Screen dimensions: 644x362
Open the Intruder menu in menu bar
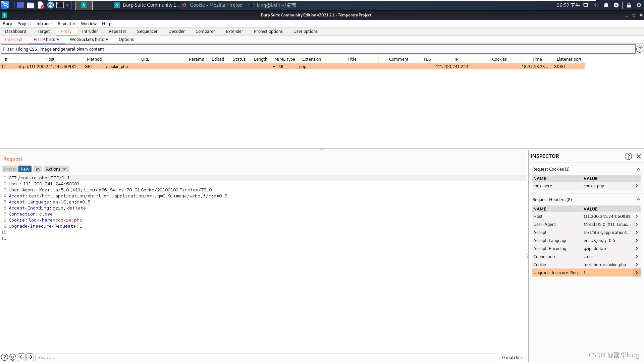click(x=44, y=24)
